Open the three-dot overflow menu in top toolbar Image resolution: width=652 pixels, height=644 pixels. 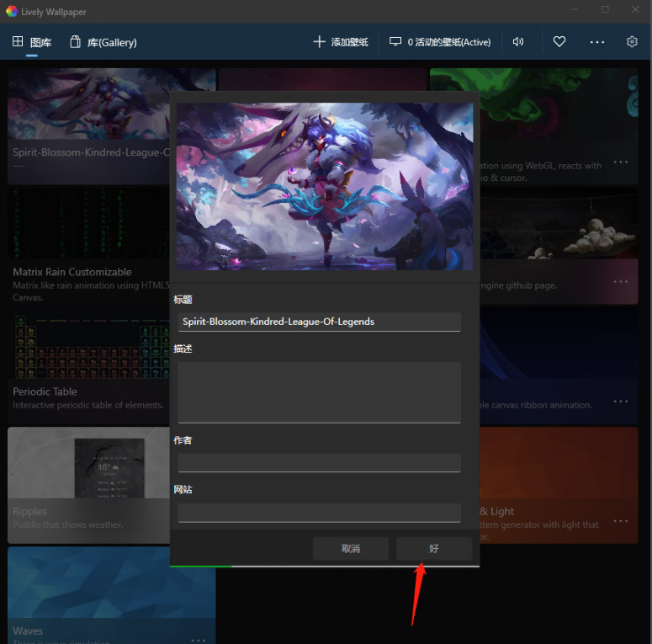coord(597,42)
